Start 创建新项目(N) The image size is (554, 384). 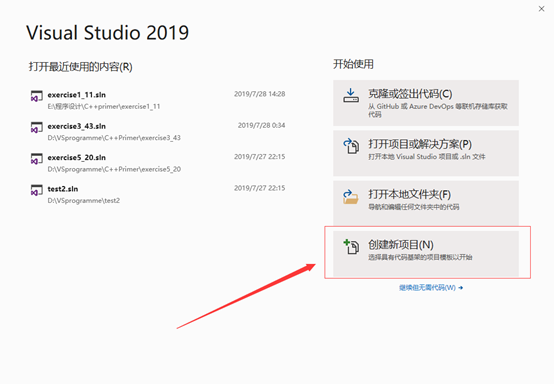tap(426, 253)
